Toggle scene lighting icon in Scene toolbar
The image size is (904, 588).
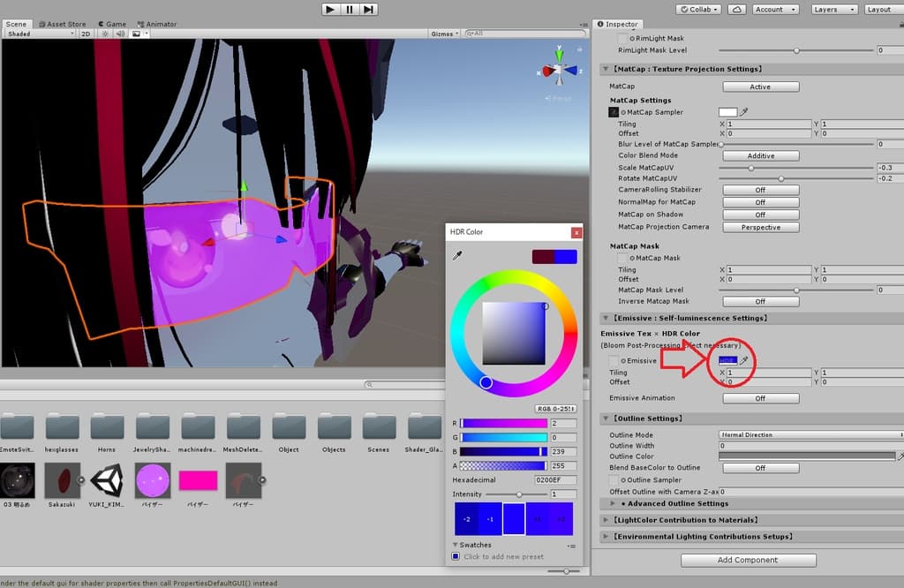106,34
